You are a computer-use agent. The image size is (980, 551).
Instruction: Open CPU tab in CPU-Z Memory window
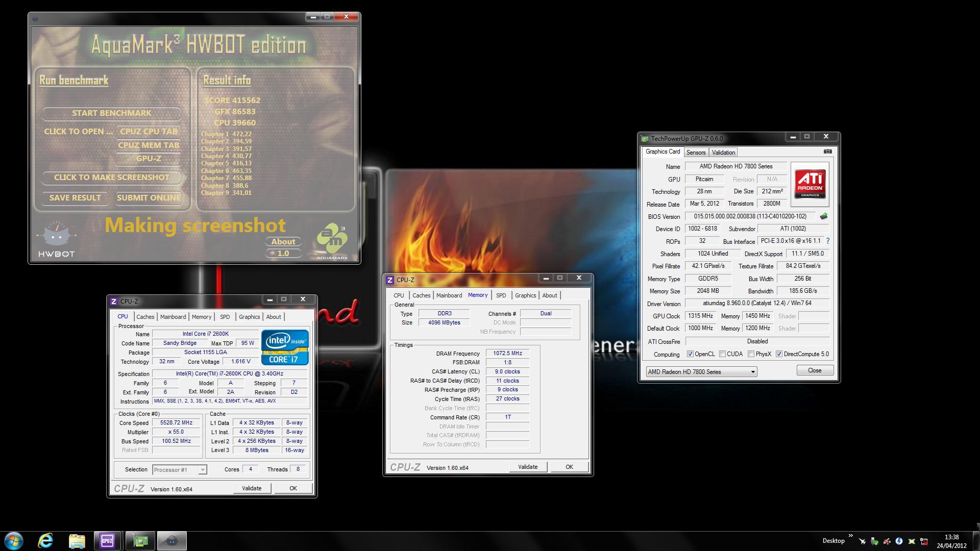[399, 295]
